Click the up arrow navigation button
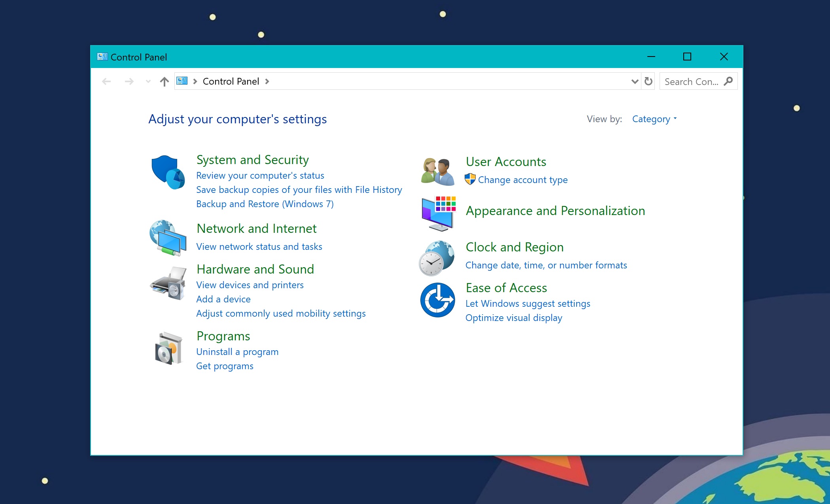Screen dimensions: 830x504 164,81
